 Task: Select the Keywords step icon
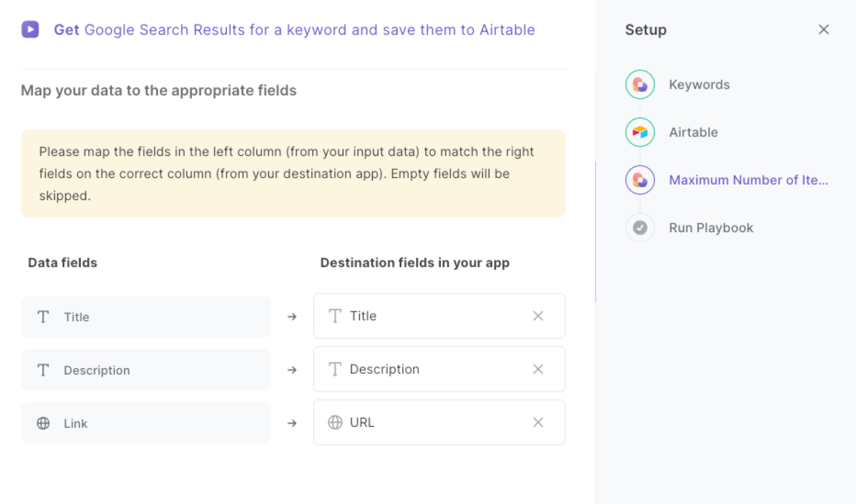point(640,85)
